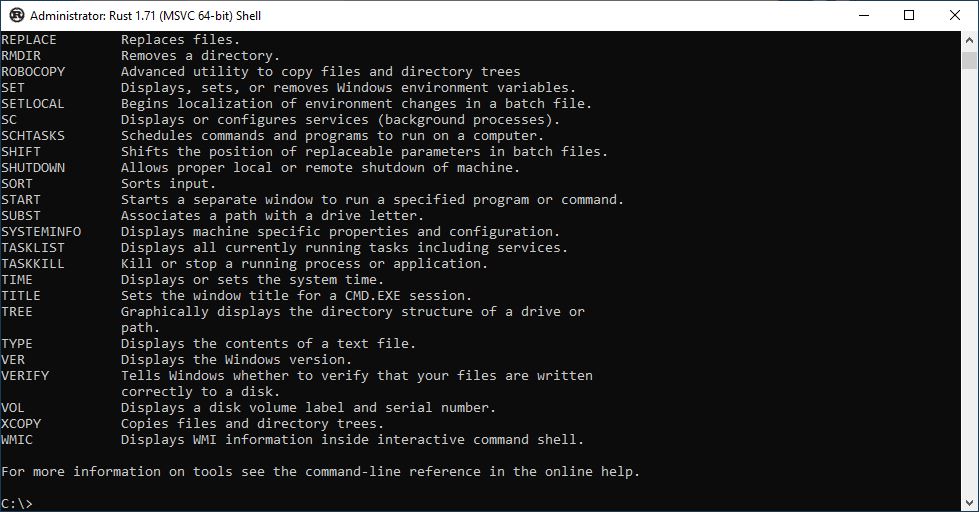
Task: Click the C:\> command prompt line
Action: (x=17, y=503)
